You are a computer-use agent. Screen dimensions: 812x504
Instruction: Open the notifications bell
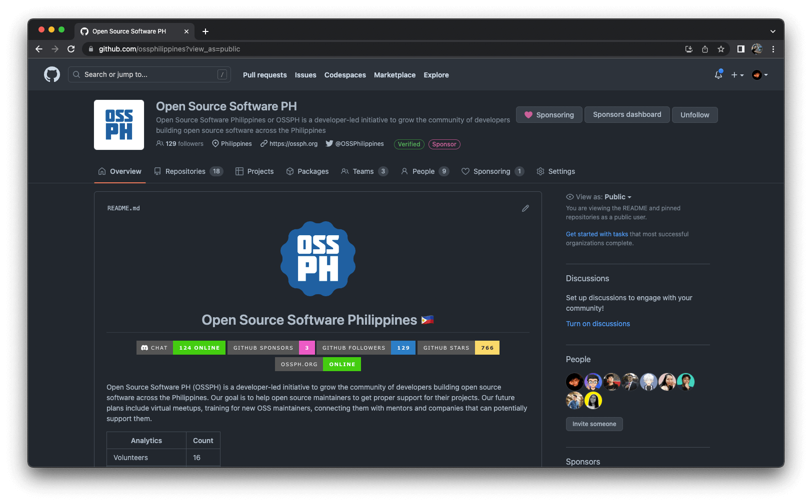pos(718,74)
